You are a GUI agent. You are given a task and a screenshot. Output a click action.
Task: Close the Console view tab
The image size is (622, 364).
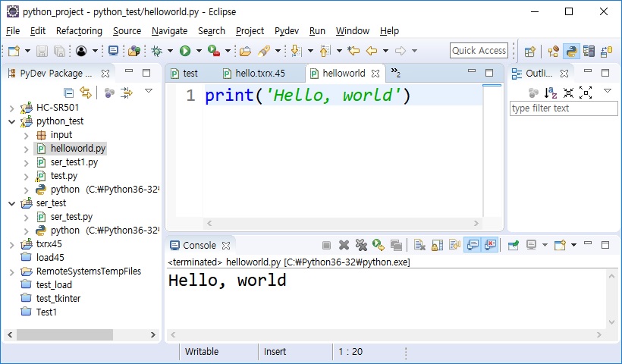(x=226, y=246)
